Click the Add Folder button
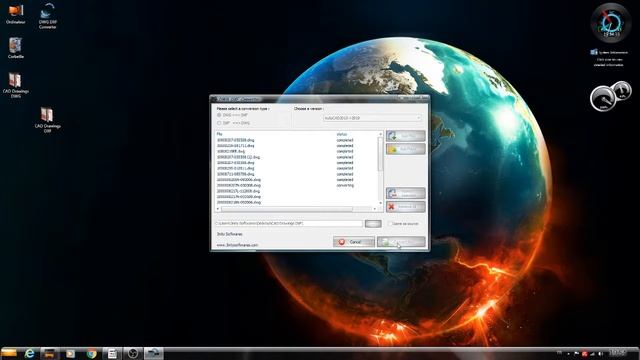This screenshot has width=640, height=360. [x=406, y=149]
